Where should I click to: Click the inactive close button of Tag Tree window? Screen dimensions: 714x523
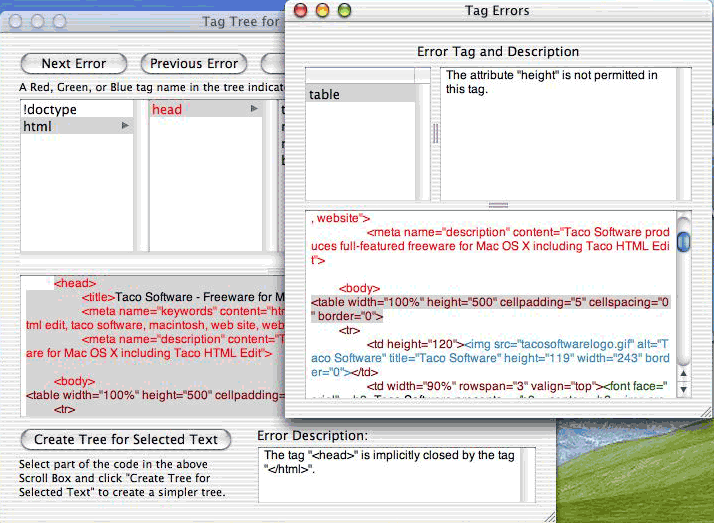coord(15,21)
